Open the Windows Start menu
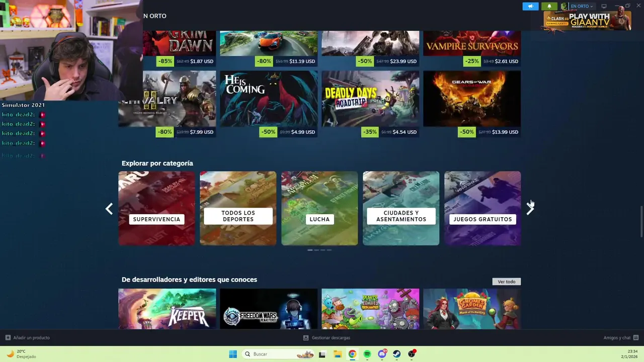Image resolution: width=644 pixels, height=362 pixels. [233, 354]
